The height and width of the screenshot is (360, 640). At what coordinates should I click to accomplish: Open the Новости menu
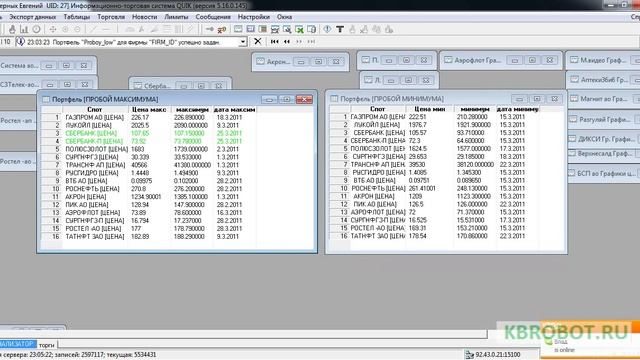pyautogui.click(x=144, y=17)
